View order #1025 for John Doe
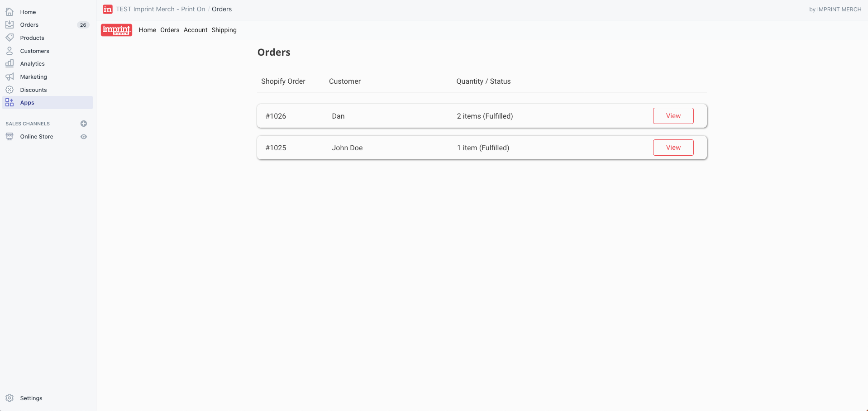868x411 pixels. [673, 148]
